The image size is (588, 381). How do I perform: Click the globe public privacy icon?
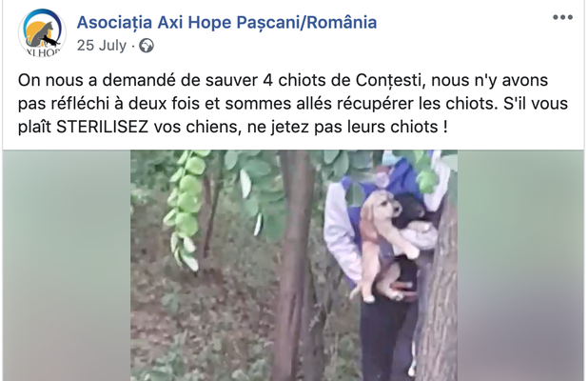click(147, 46)
